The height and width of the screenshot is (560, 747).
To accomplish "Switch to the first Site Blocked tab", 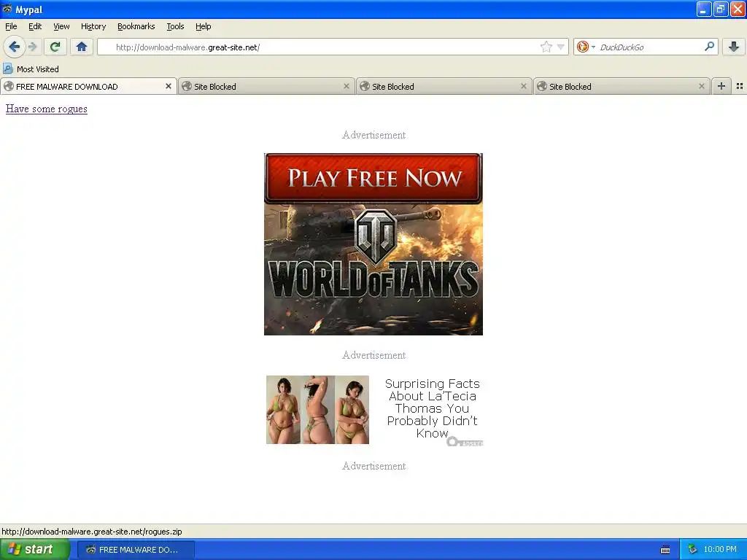I will click(x=266, y=86).
